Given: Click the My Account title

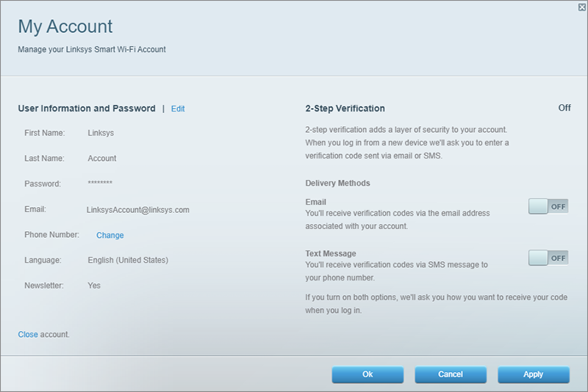Looking at the screenshot, I should point(65,26).
